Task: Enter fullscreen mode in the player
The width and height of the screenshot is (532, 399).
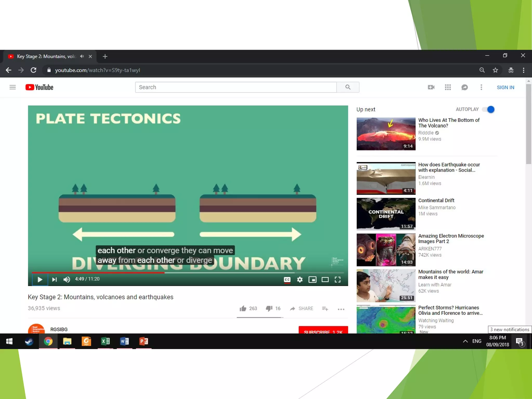Action: (337, 280)
